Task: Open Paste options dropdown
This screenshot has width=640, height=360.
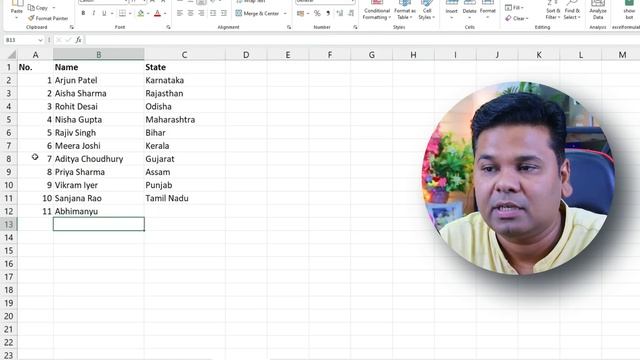Action: (x=16, y=17)
